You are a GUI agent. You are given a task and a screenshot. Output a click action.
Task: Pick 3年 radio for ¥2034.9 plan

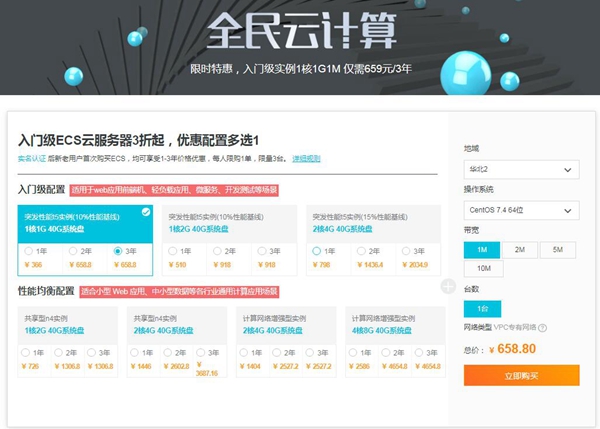[x=406, y=251]
